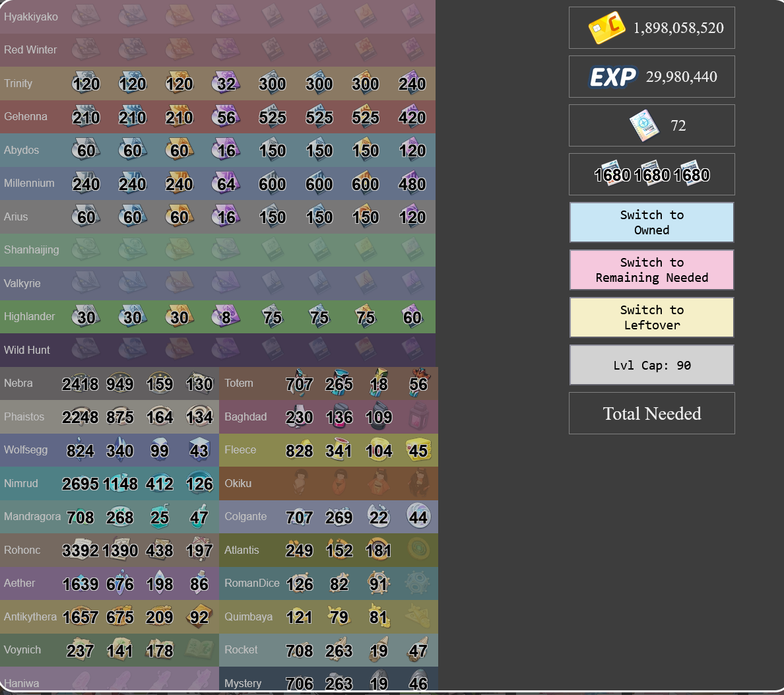Click the Phaistos disc icon showing 2248
Image resolution: width=784 pixels, height=695 pixels.
(80, 416)
